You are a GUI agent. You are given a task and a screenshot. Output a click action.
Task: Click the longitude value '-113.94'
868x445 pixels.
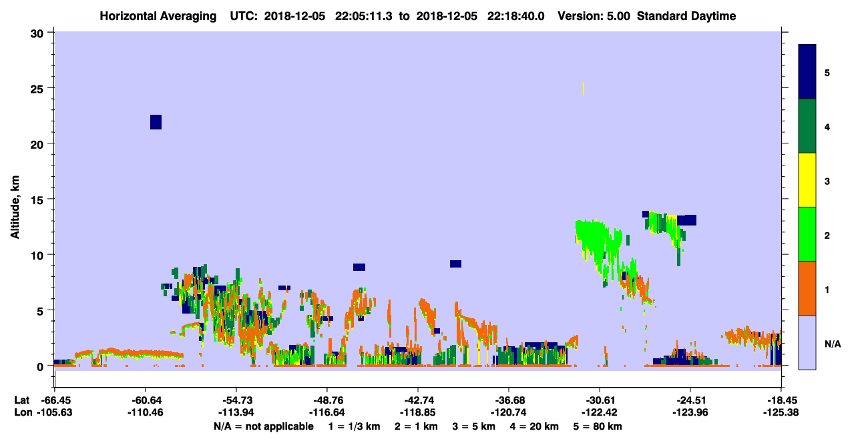coord(237,412)
